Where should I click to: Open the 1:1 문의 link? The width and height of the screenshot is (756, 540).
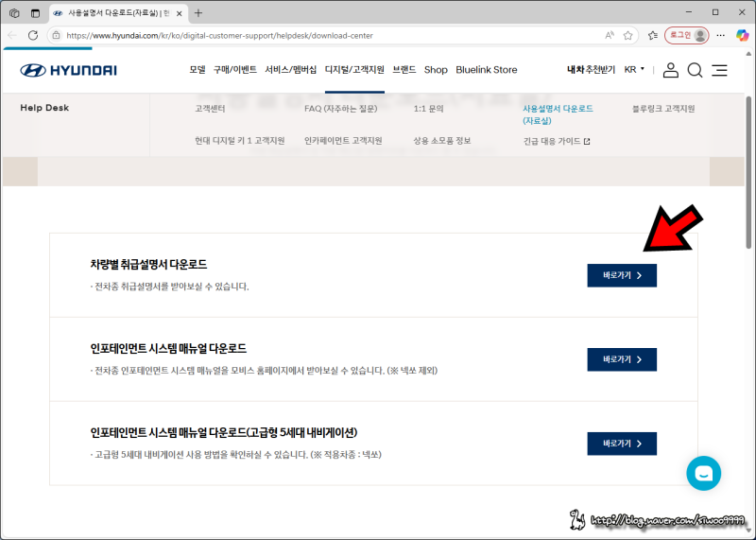click(428, 109)
